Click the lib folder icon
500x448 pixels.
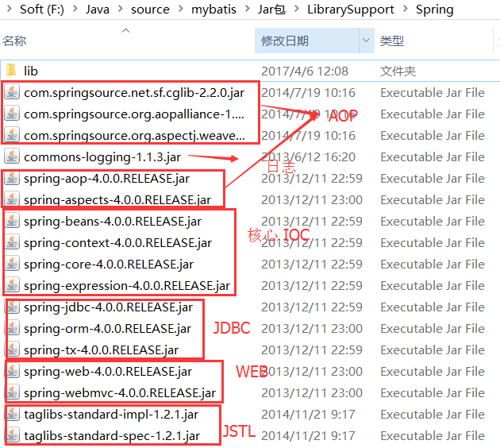[x=11, y=70]
